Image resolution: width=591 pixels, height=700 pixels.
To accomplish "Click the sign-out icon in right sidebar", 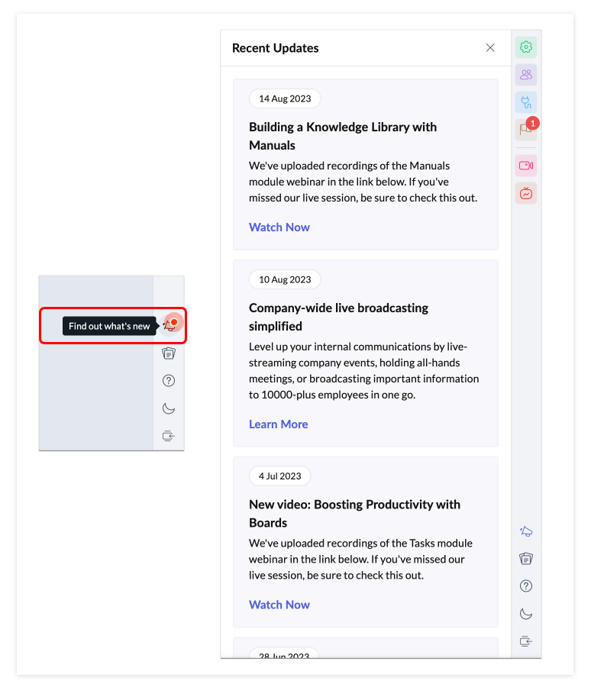I will (526, 641).
